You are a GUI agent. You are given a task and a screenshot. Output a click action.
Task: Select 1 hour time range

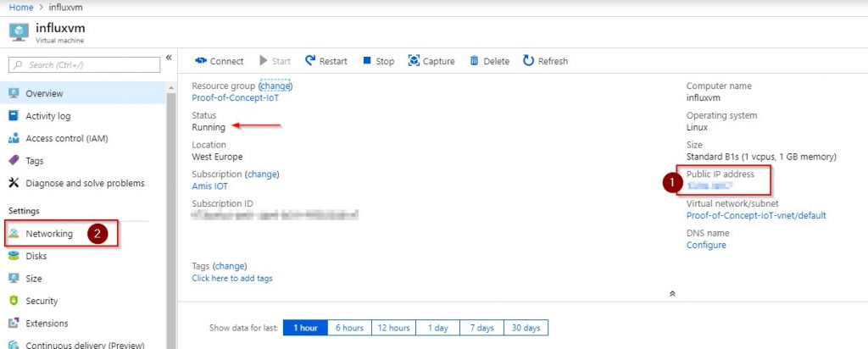point(305,328)
